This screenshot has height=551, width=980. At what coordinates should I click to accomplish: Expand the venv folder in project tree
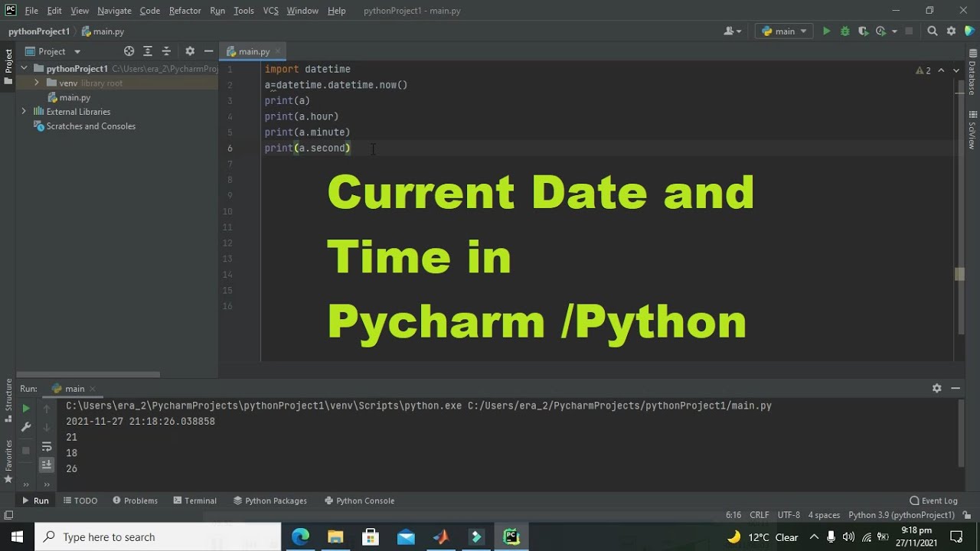pos(36,83)
